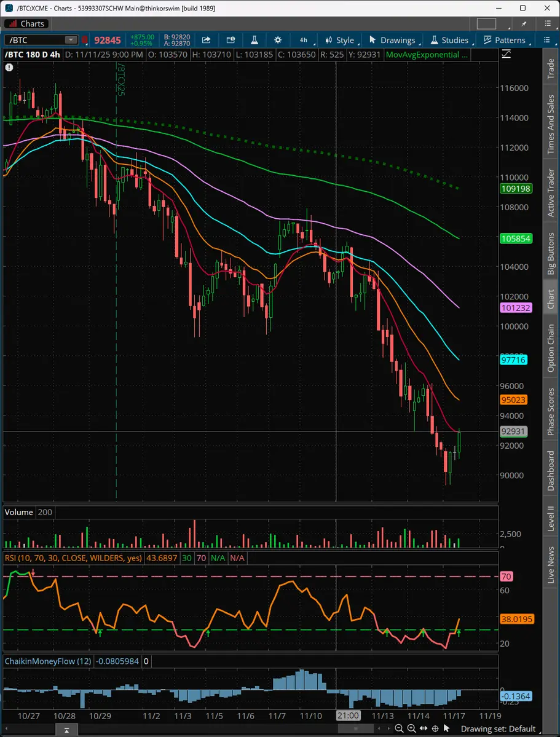Click the thinkorswim app icon in title bar
Viewport: 560px width, 737px height.
9,8
